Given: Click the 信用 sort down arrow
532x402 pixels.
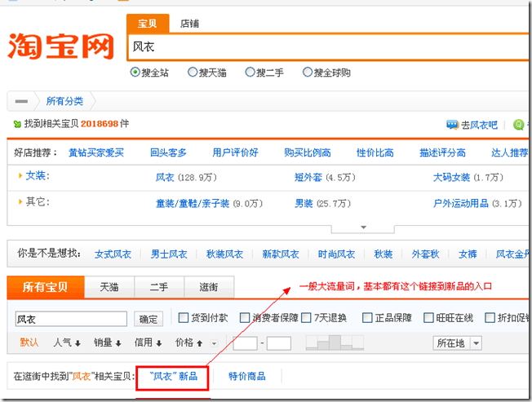Looking at the screenshot, I should point(159,343).
